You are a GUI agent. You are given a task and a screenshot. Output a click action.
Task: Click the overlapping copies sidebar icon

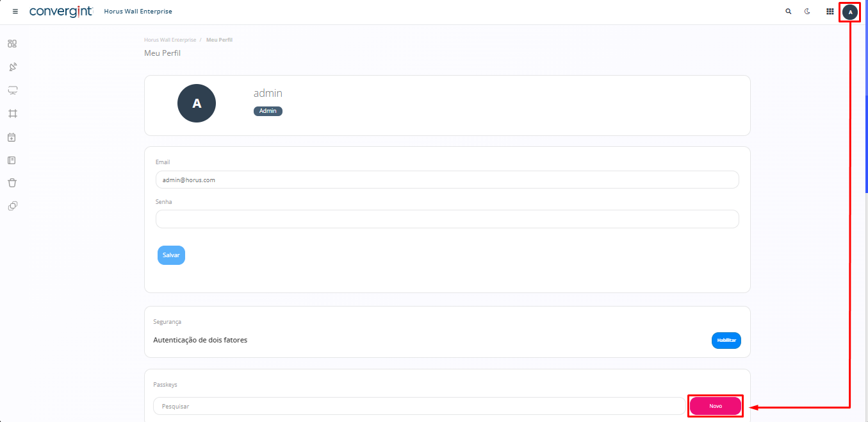tap(12, 206)
